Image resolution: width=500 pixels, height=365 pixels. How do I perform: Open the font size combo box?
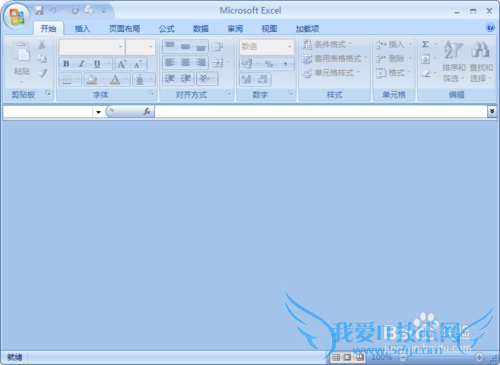[140, 47]
